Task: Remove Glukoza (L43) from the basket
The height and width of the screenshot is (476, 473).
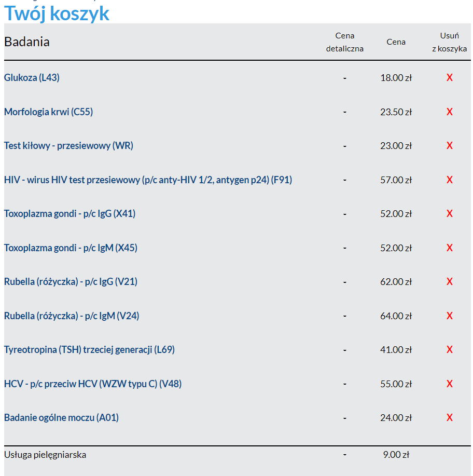Action: pyautogui.click(x=450, y=78)
